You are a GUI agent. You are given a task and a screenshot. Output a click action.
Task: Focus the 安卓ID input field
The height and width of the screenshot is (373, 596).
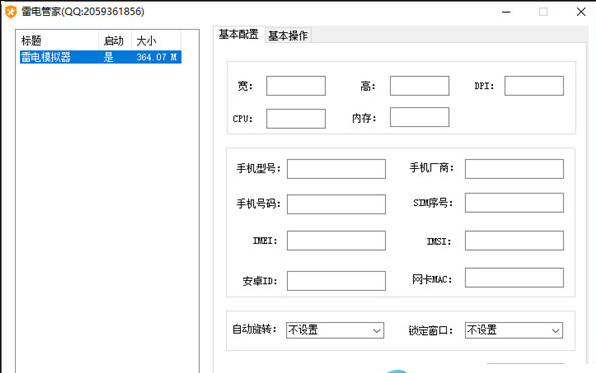(336, 281)
